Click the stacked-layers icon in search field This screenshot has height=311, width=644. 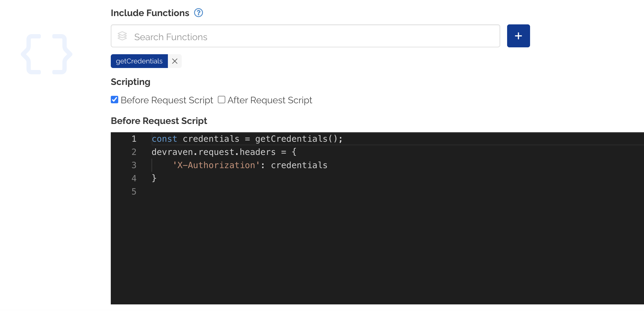click(x=122, y=36)
